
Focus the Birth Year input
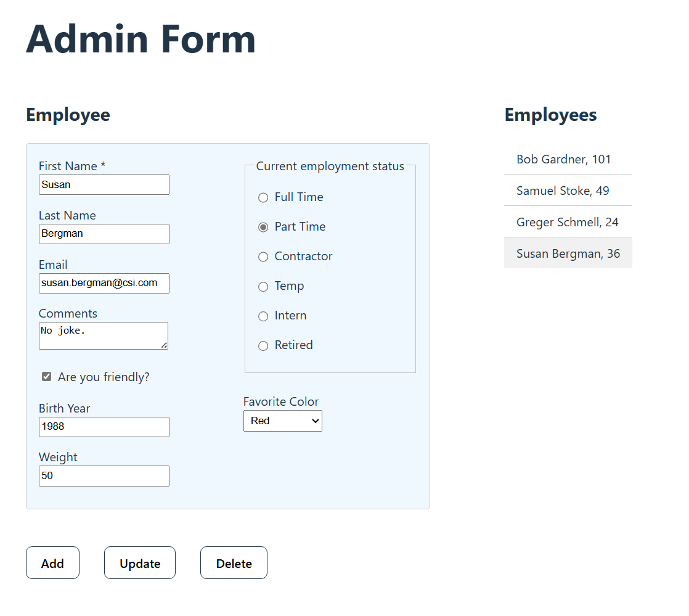(x=104, y=427)
